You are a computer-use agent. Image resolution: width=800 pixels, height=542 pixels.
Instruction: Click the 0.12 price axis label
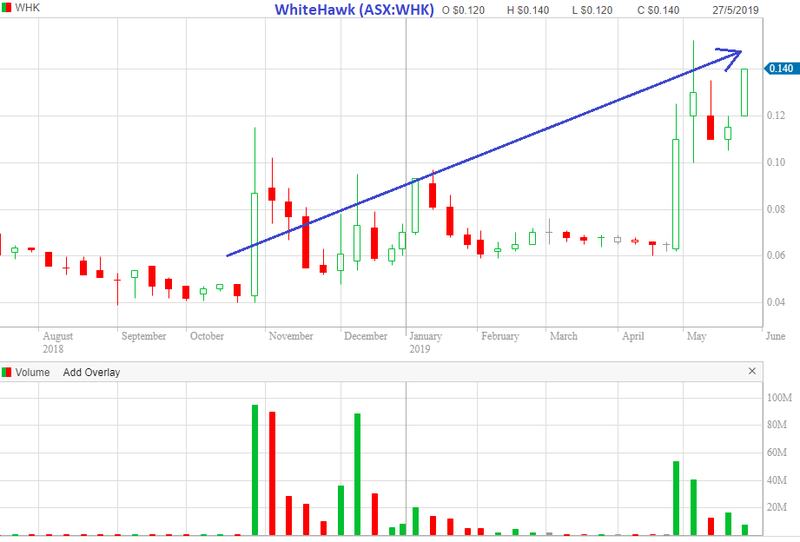coord(776,115)
